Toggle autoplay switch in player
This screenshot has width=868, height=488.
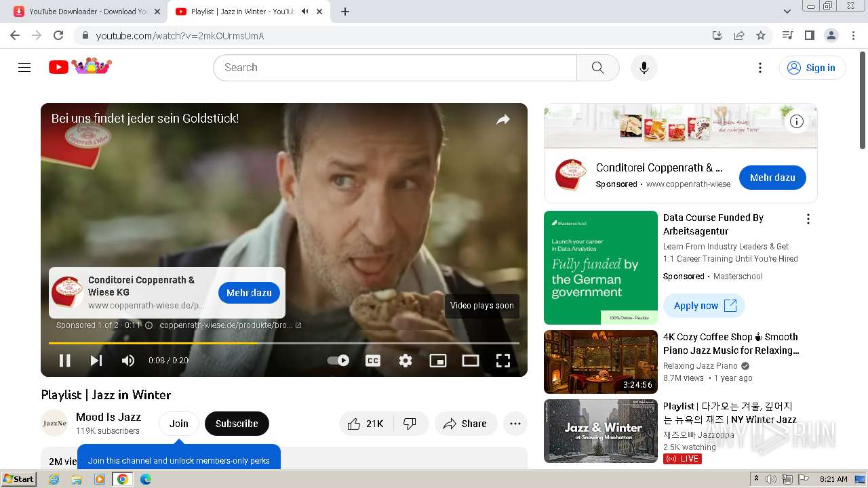click(338, 361)
